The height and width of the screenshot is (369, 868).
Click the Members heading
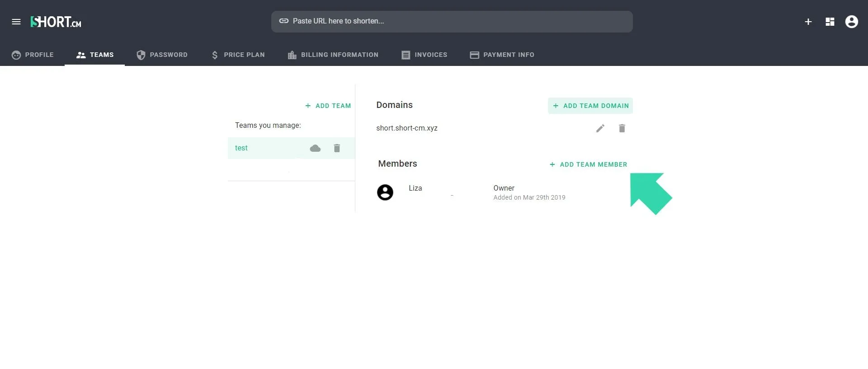398,163
